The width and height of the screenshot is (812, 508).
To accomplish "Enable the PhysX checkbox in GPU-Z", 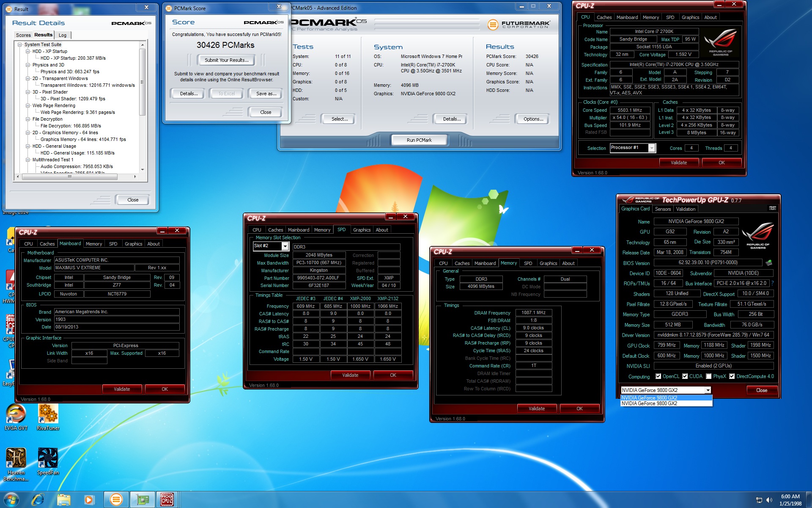I will (x=708, y=376).
